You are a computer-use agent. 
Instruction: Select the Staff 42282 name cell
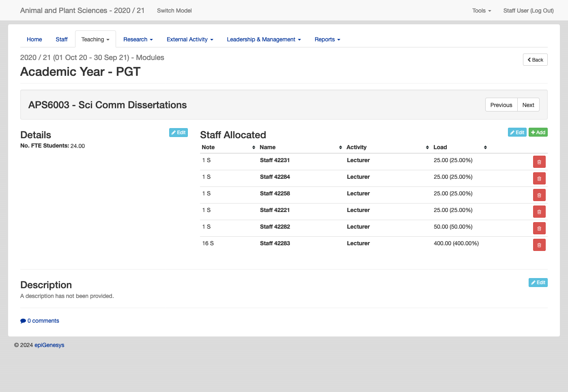click(x=275, y=227)
